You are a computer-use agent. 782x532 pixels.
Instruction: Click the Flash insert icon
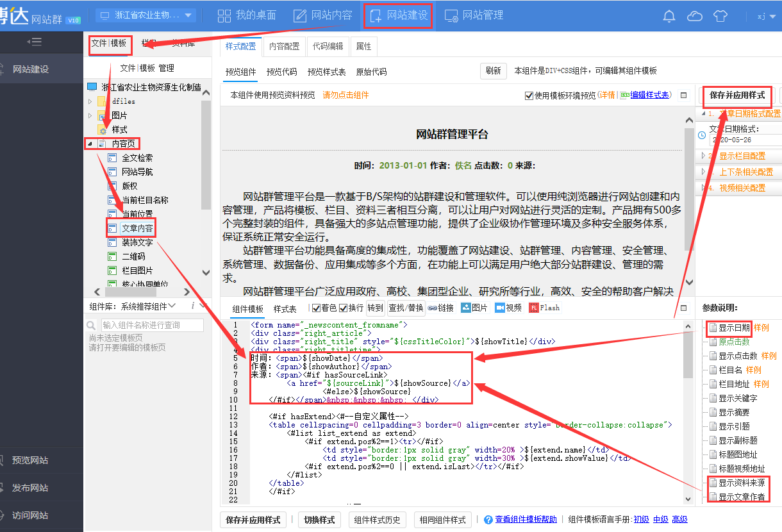pos(534,308)
